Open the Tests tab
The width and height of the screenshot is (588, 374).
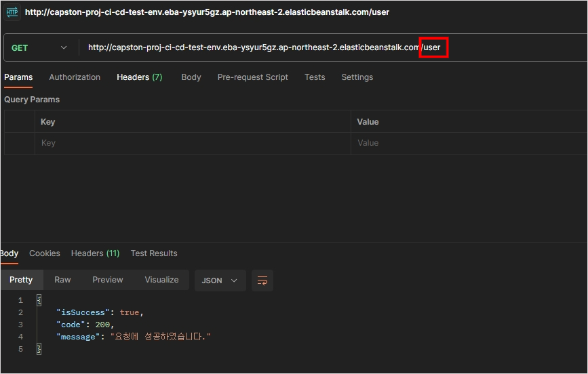315,77
